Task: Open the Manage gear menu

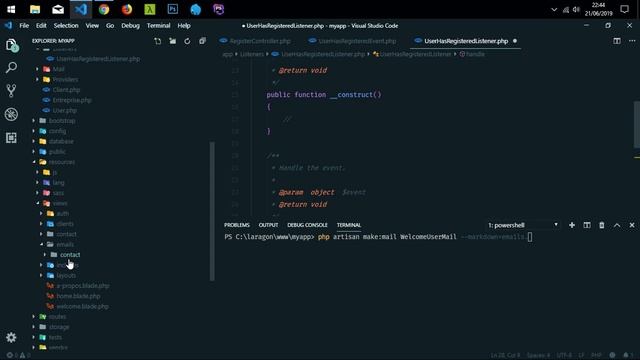Action: [11, 337]
